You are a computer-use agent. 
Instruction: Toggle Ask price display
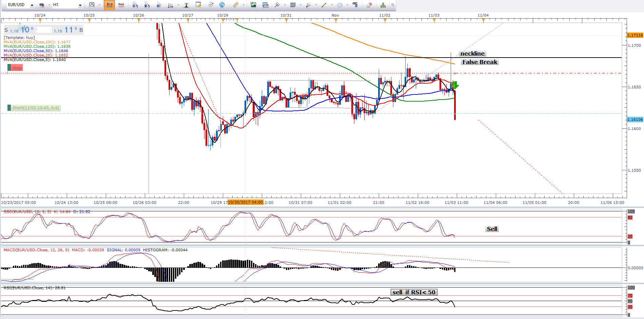[x=121, y=5]
